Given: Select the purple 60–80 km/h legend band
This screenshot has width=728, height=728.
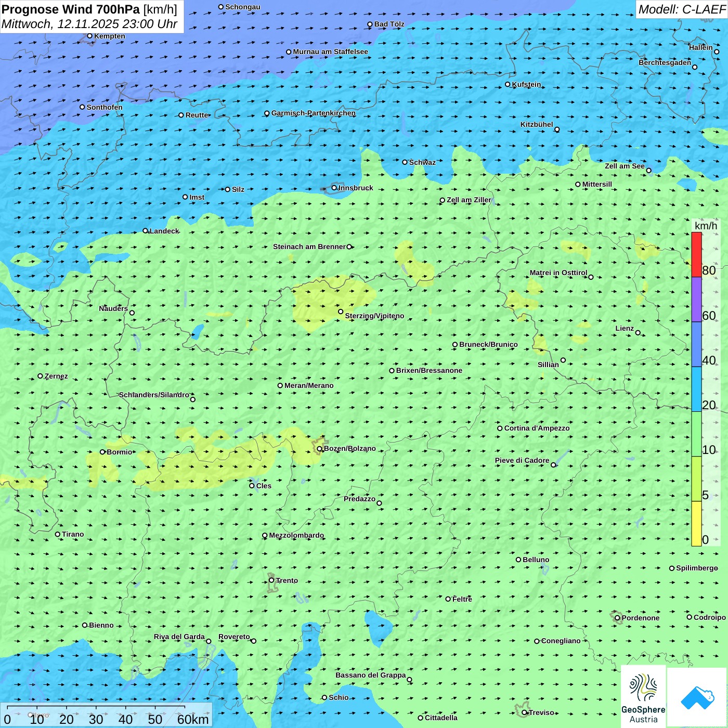Looking at the screenshot, I should 696,299.
